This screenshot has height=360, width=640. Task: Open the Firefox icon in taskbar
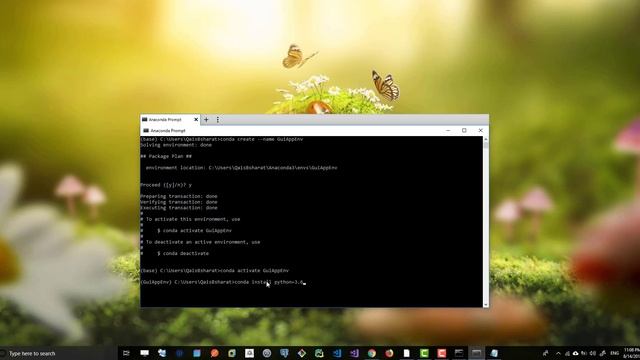[389, 353]
